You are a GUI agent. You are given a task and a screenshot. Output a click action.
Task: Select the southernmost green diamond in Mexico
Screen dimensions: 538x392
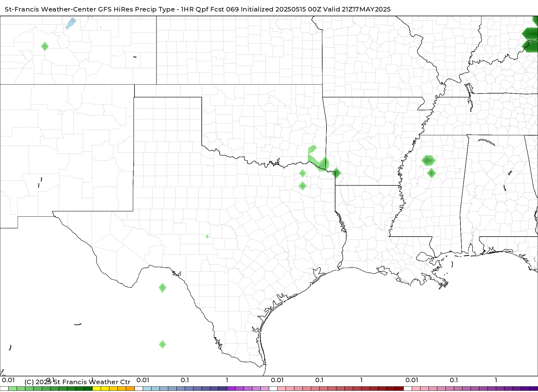[x=163, y=344]
